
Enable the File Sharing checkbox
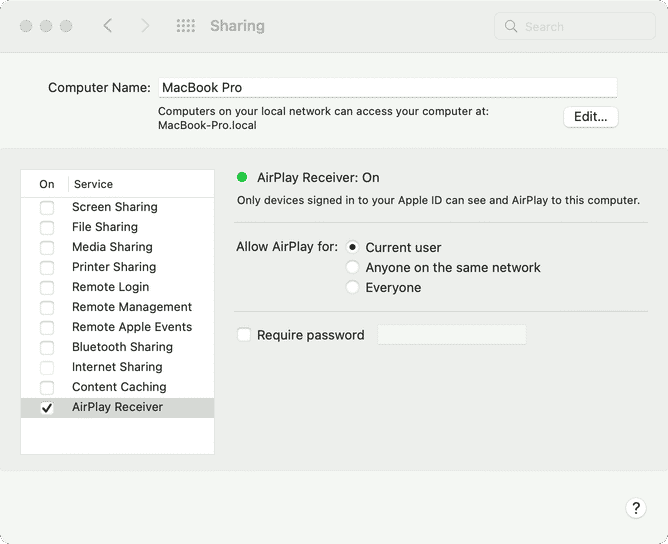[x=47, y=227]
